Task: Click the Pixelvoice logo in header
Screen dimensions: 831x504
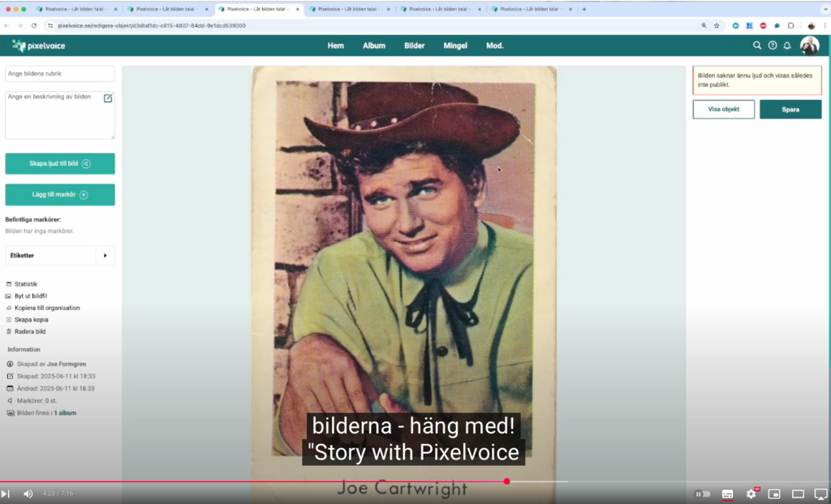Action: point(39,45)
